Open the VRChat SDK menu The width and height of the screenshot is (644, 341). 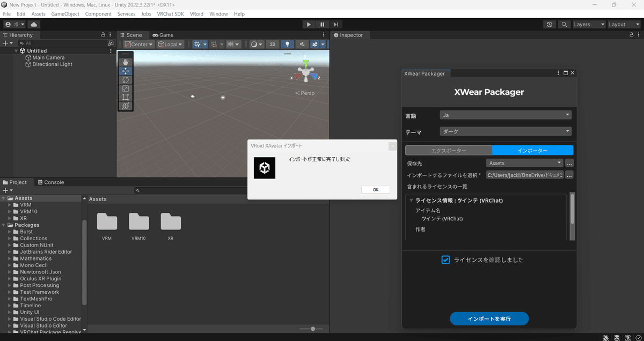(170, 14)
